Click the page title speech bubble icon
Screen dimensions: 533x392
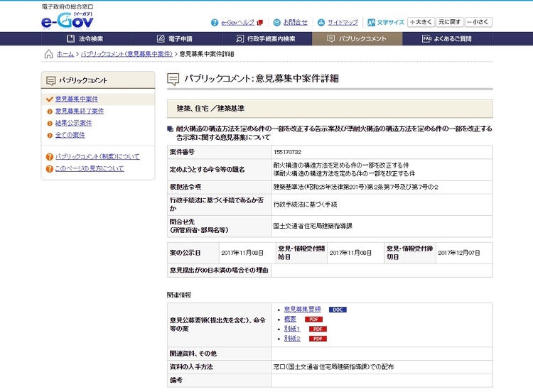pos(173,79)
